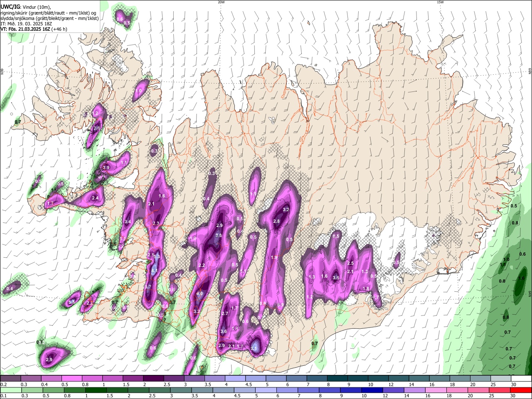The width and height of the screenshot is (532, 399).
Task: Select the light gray snow swatch between 25 and 30
Action: tap(501, 379)
